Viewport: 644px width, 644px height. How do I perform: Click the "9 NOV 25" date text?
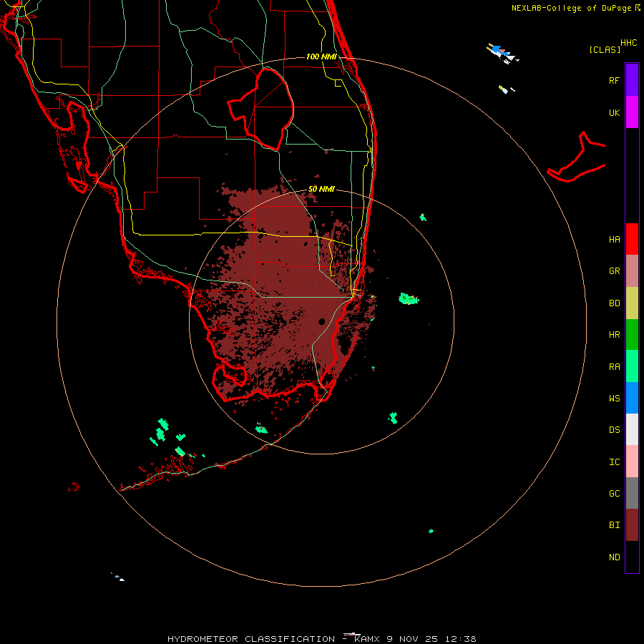[x=413, y=639]
